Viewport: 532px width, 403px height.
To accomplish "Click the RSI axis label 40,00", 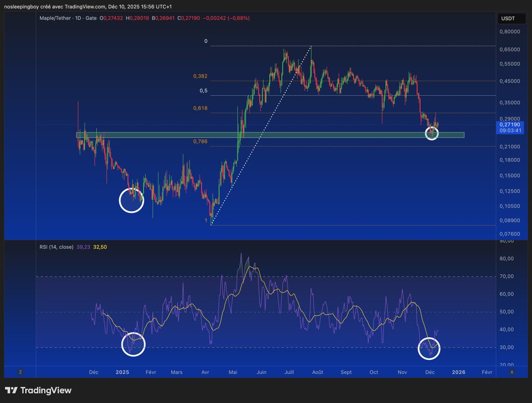I will (507, 330).
